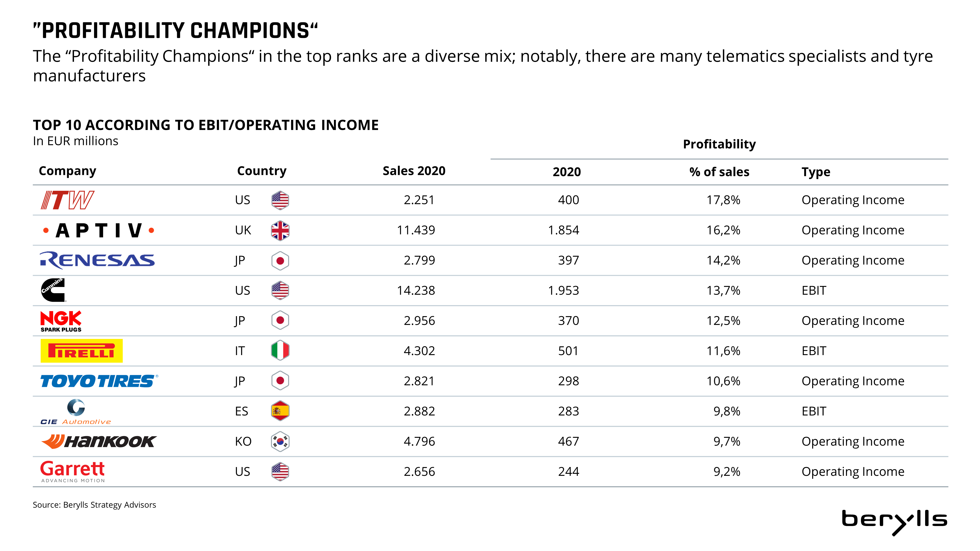Click the ITW company logo
Viewport: 980px width, 551px height.
tap(67, 200)
